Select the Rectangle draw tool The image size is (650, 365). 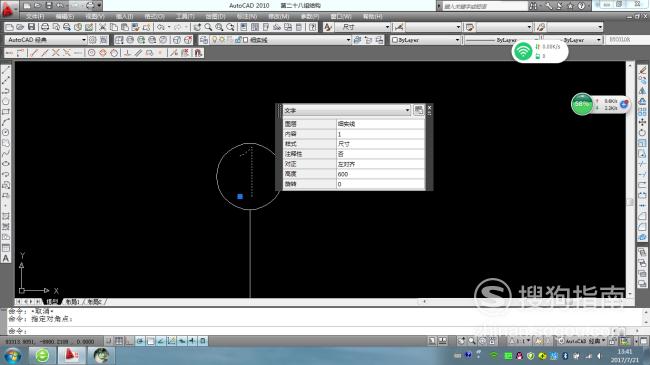click(x=6, y=112)
